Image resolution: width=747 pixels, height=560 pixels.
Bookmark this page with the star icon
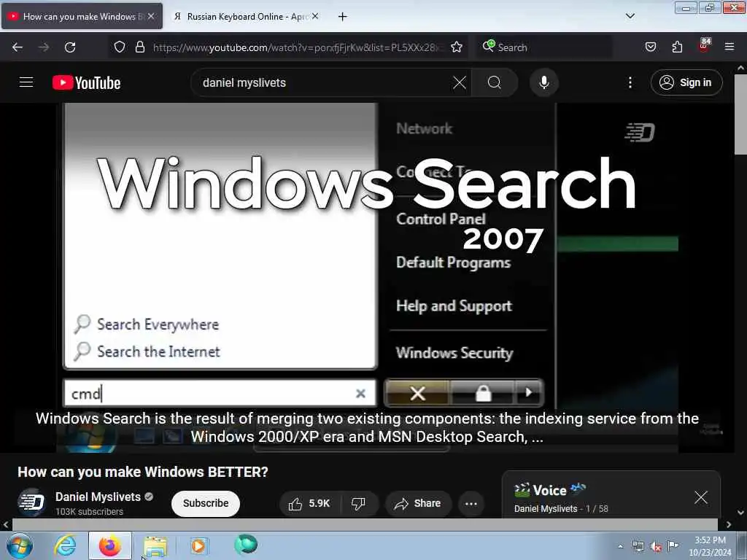pos(457,47)
